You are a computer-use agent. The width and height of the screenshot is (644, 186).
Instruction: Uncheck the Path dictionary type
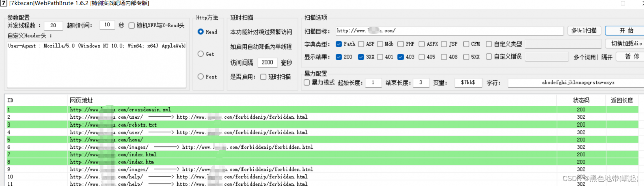339,44
